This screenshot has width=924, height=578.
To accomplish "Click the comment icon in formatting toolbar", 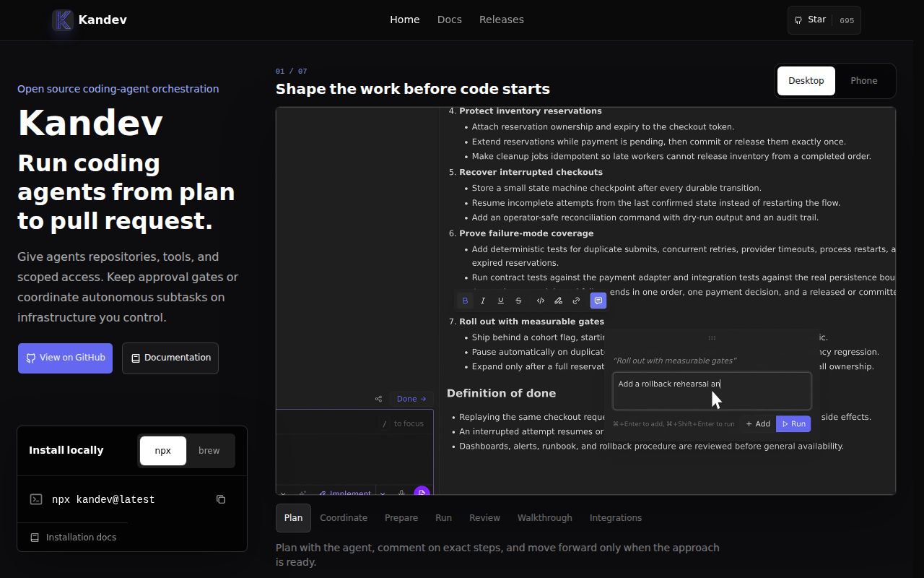I will point(598,301).
